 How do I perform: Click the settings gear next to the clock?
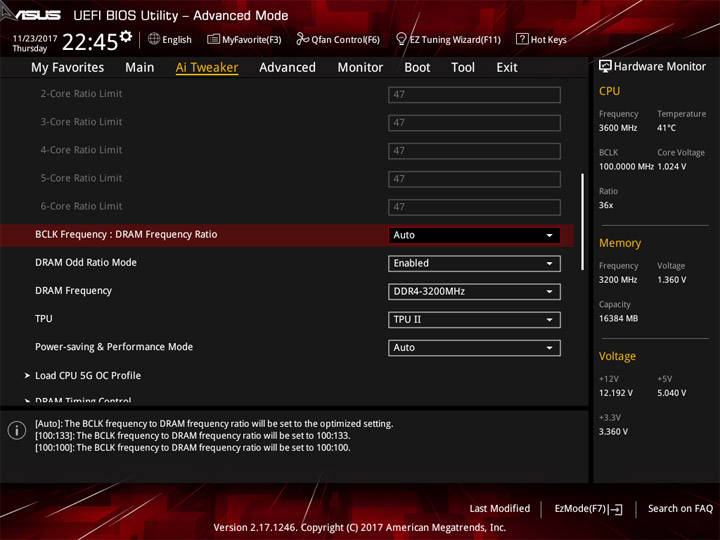(126, 36)
